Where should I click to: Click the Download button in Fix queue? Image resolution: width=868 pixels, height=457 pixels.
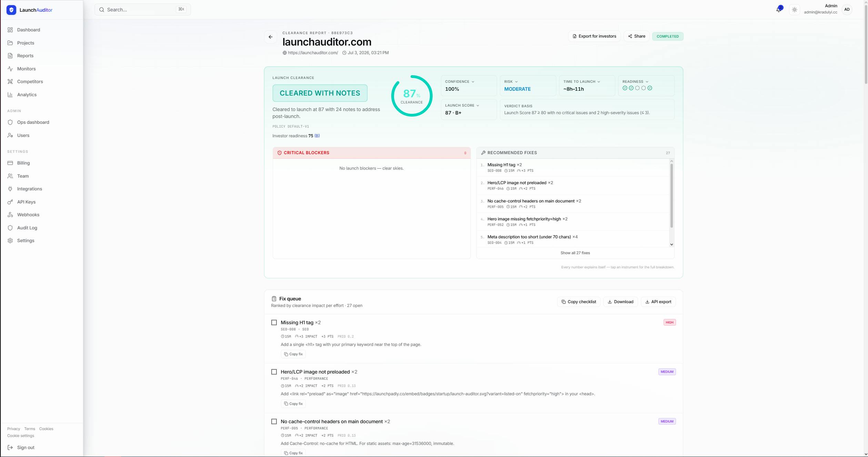[620, 302]
